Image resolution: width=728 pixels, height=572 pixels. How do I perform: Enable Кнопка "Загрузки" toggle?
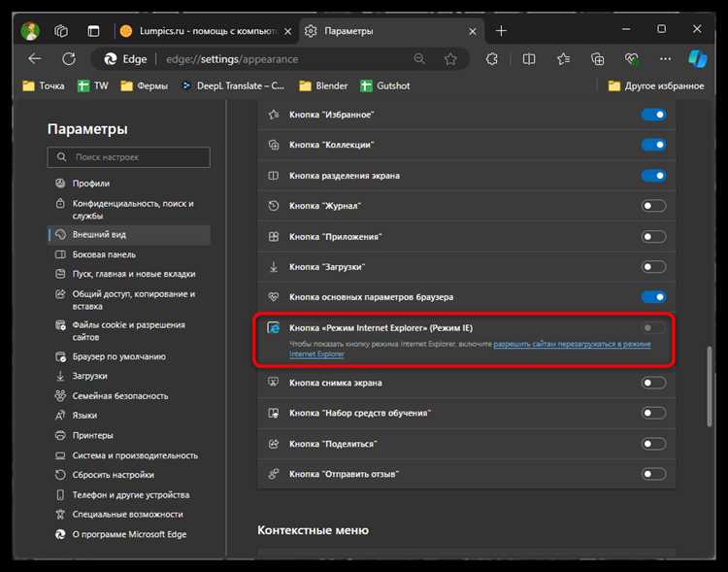[x=653, y=267]
